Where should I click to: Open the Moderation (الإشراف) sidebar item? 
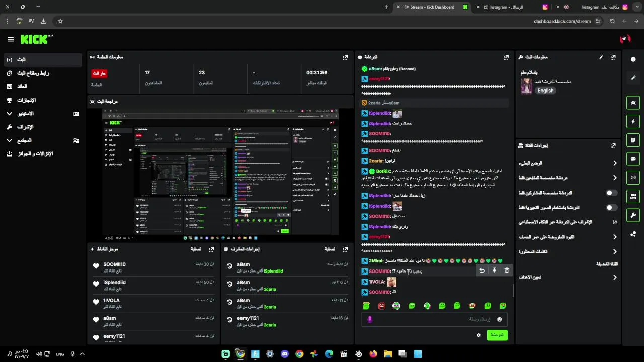(x=42, y=127)
